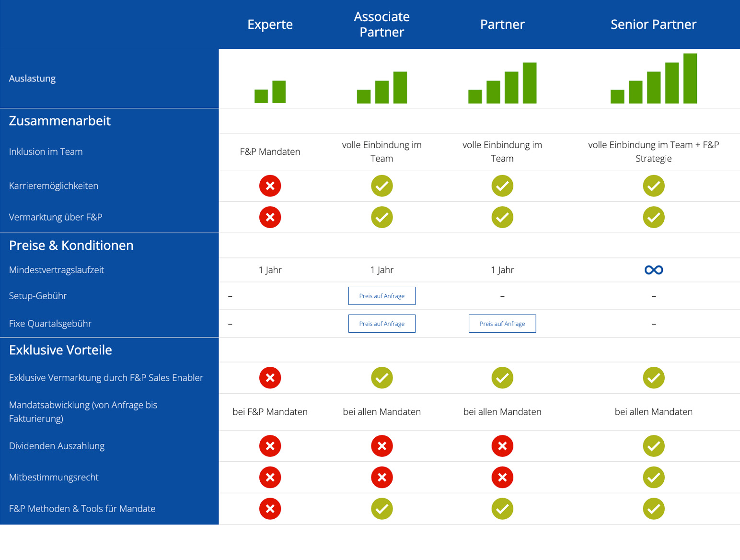The width and height of the screenshot is (740, 560).
Task: Click red cross for Associate Partner Dividenden Auszahlung
Action: point(382,446)
